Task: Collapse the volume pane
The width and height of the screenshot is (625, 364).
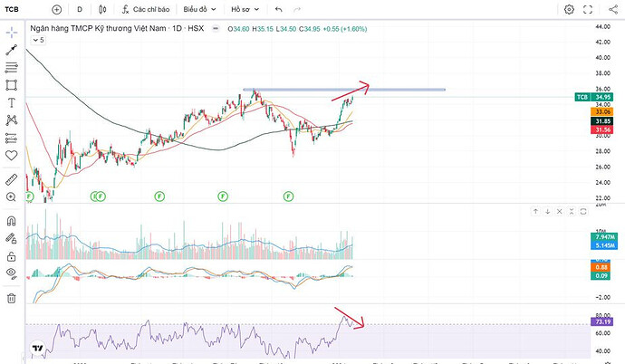Action: [572, 212]
